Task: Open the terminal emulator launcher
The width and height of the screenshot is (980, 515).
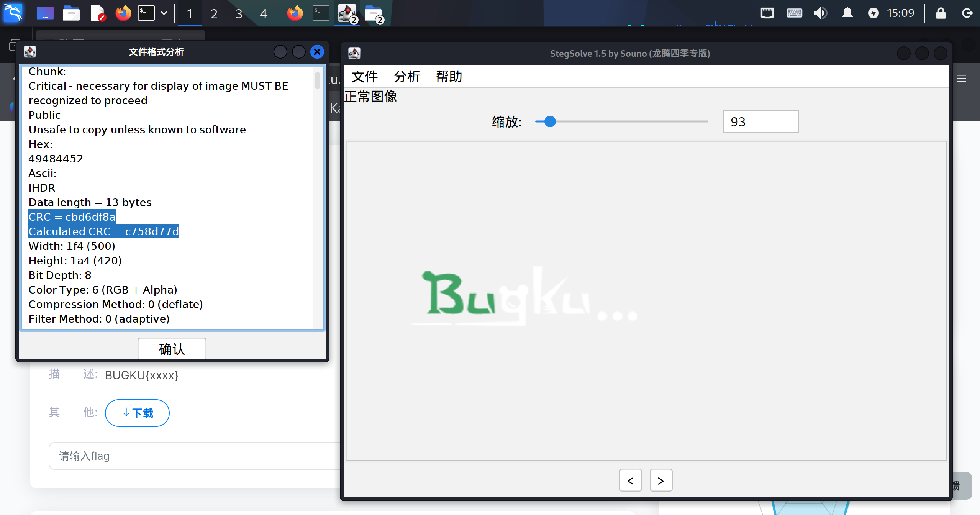Action: [x=146, y=13]
